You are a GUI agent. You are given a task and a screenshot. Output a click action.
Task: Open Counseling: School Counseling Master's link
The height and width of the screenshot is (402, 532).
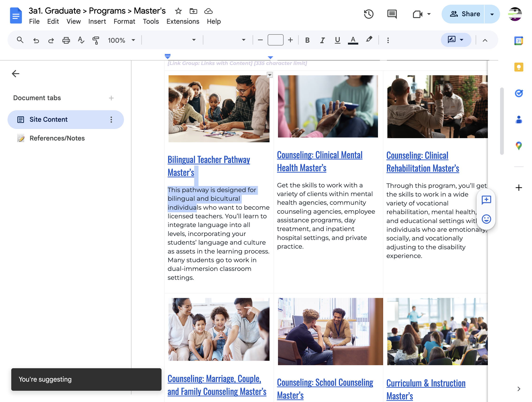pyautogui.click(x=325, y=389)
